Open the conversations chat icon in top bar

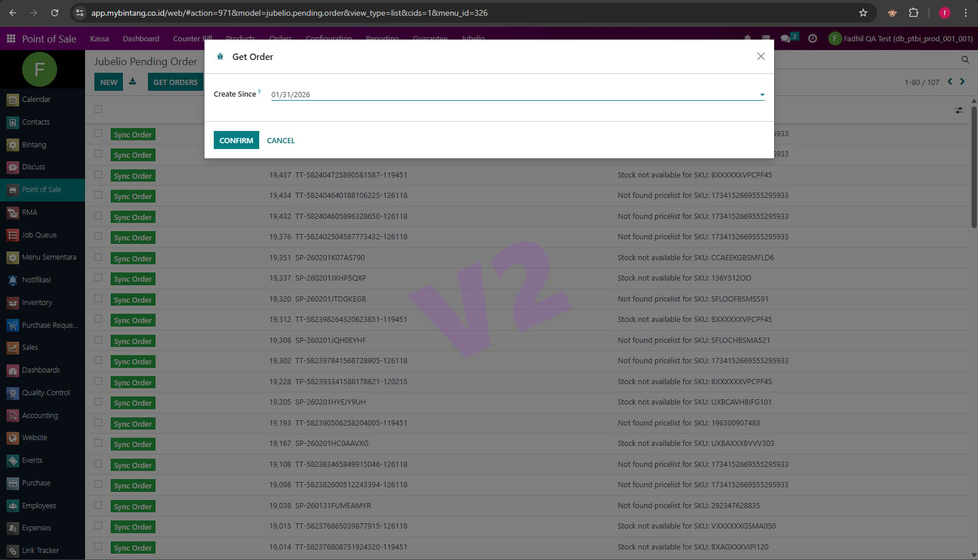786,38
